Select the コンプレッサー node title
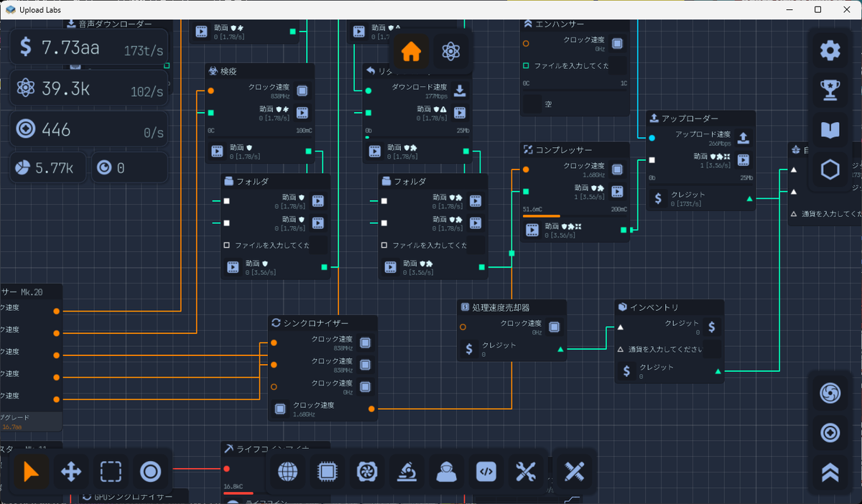862x504 pixels. coord(564,150)
